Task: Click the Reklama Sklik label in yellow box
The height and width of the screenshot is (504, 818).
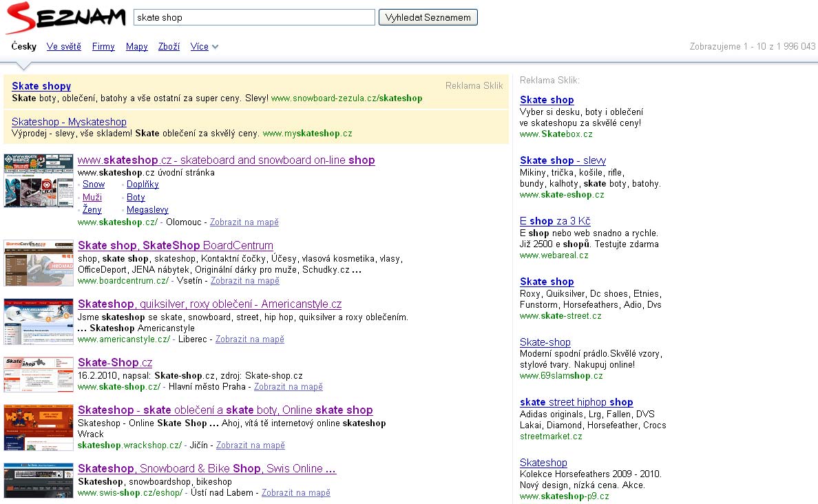Action: click(474, 85)
